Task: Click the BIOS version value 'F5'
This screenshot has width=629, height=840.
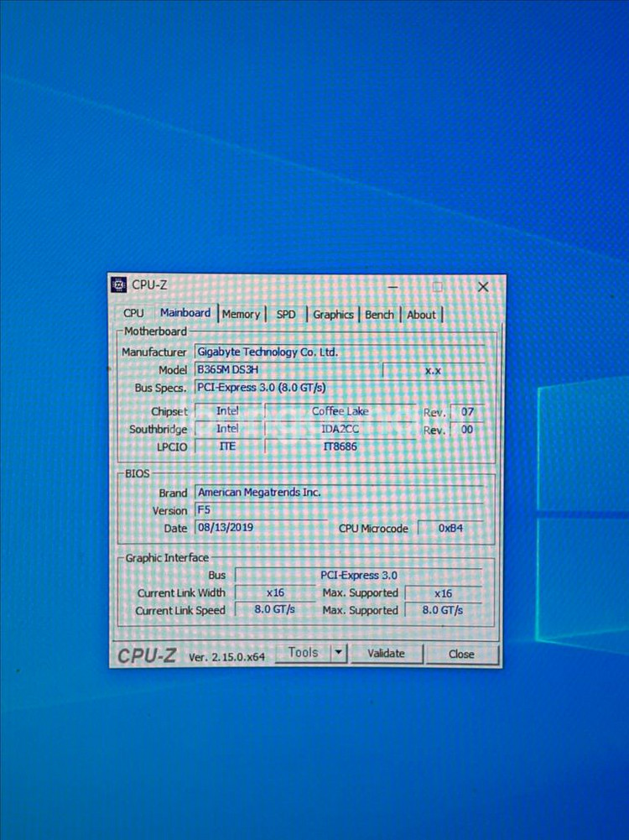Action: tap(340, 510)
